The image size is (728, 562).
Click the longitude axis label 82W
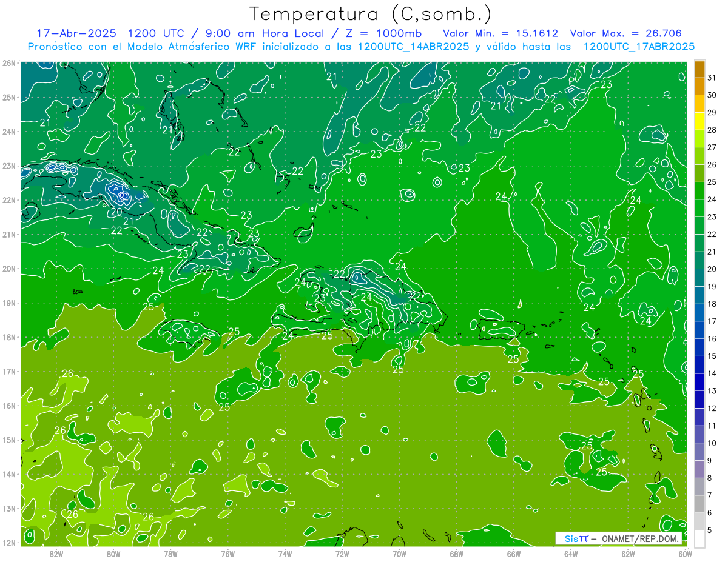coord(56,554)
